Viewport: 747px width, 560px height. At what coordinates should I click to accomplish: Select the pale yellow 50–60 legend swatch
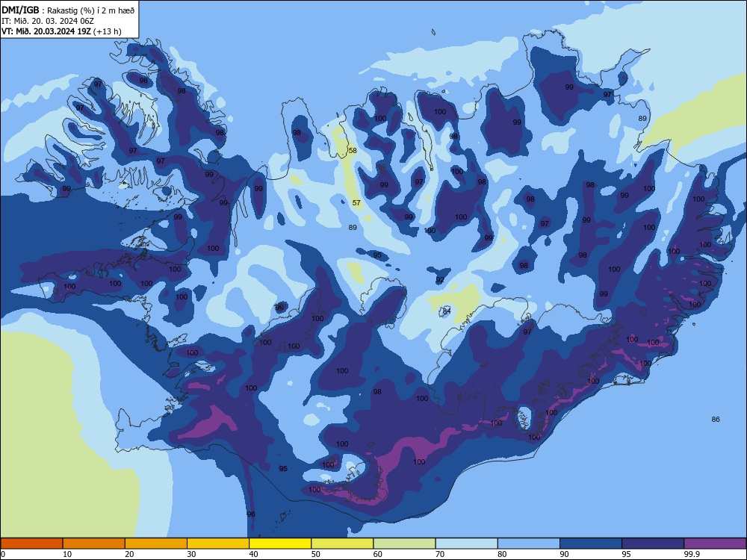click(342, 544)
